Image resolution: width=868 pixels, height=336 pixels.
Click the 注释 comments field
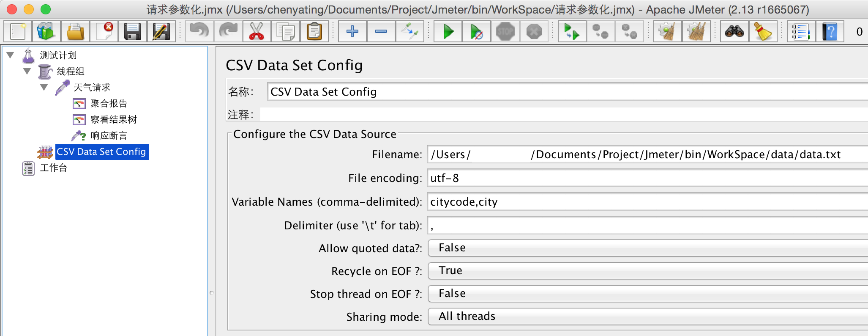564,114
